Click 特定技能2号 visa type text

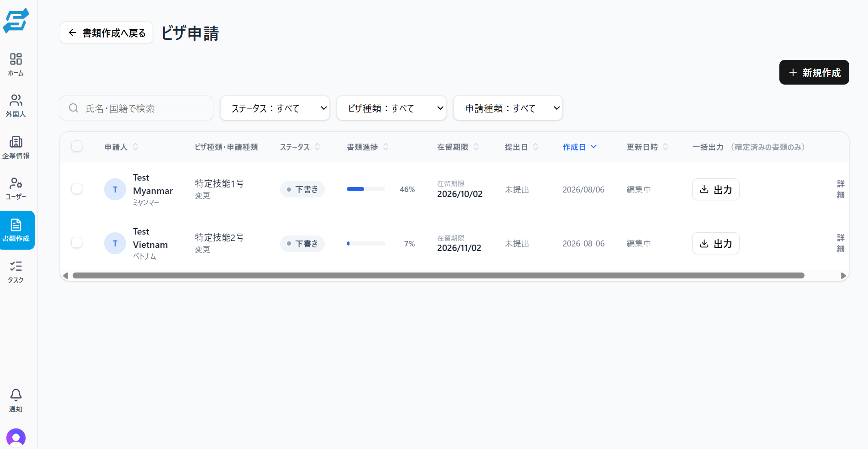click(x=220, y=237)
